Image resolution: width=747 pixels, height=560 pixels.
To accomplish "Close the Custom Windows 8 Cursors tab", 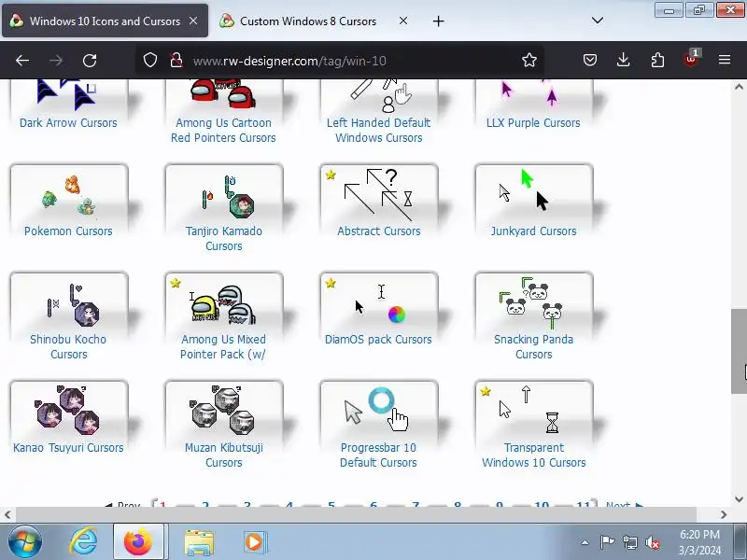I will [403, 21].
